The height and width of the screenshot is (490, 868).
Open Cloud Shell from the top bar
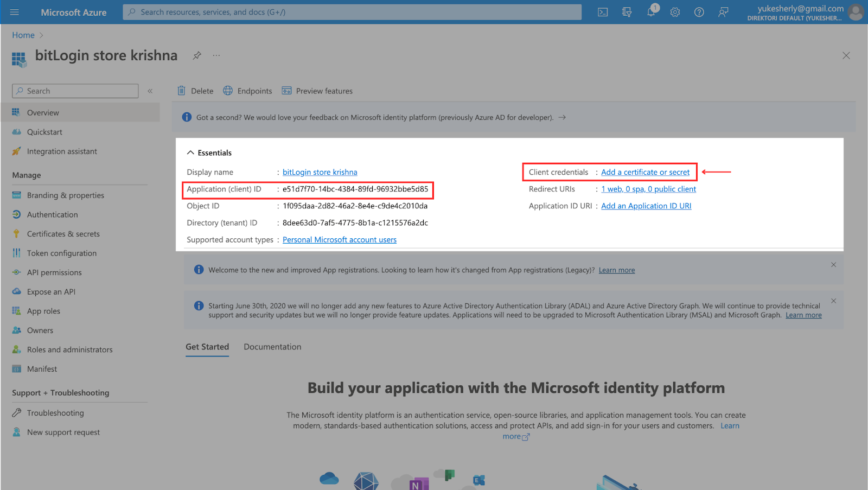click(603, 12)
